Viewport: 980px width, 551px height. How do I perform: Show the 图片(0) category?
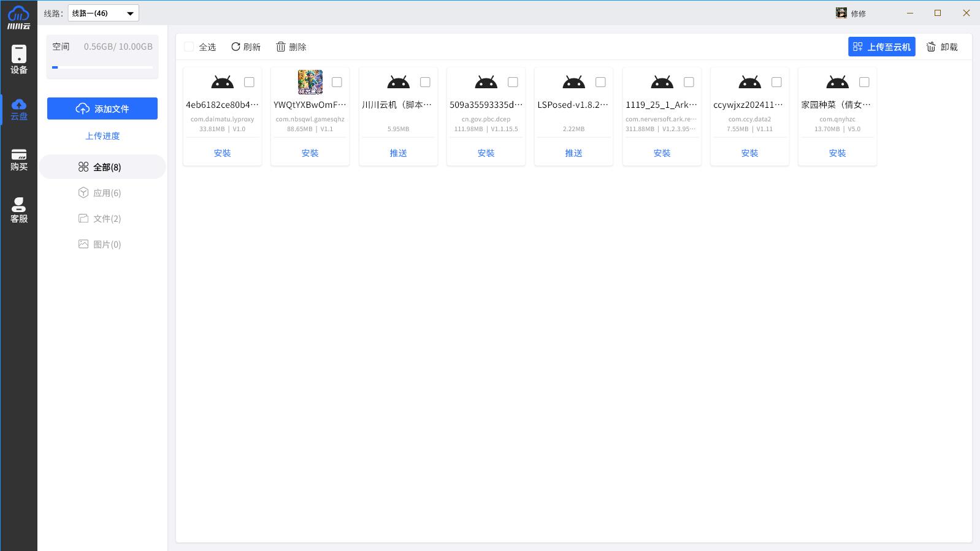click(x=107, y=245)
